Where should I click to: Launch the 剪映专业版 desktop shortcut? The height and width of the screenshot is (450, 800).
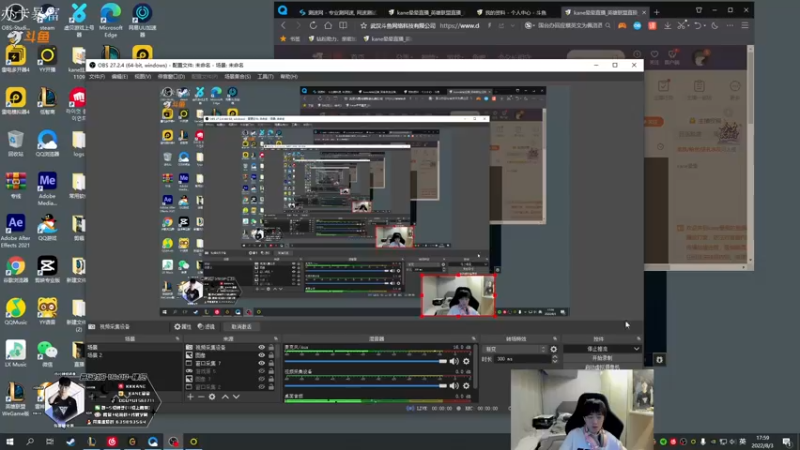[x=47, y=270]
